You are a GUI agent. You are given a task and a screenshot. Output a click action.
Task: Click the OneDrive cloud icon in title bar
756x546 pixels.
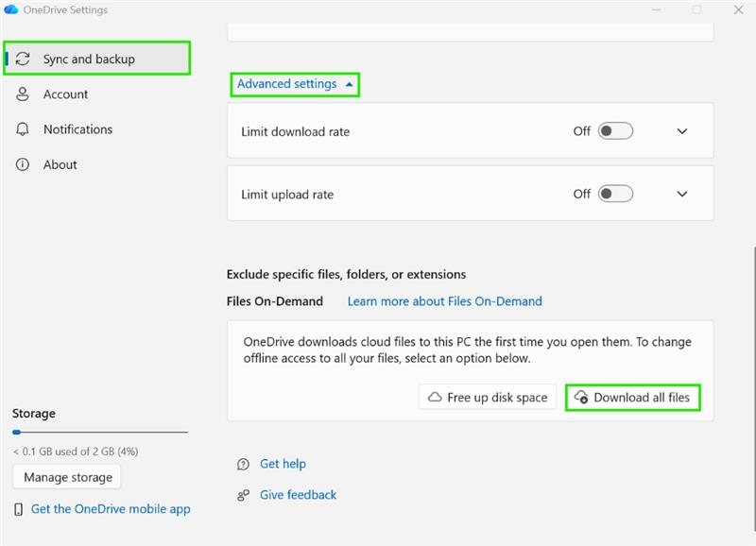click(x=11, y=10)
